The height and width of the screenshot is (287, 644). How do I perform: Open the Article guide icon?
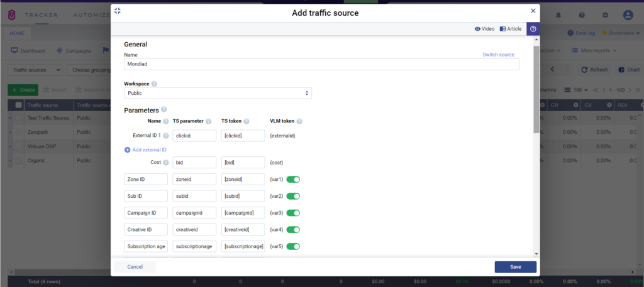click(x=503, y=29)
